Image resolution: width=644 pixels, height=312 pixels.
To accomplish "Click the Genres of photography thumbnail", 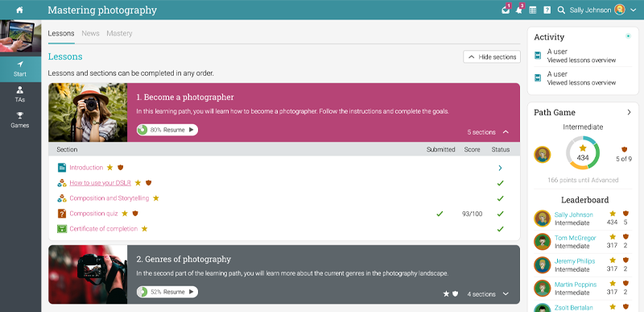I will click(x=88, y=275).
